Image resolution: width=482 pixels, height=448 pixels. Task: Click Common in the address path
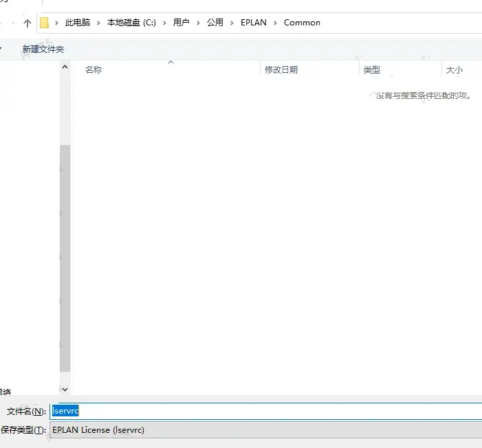coord(302,23)
